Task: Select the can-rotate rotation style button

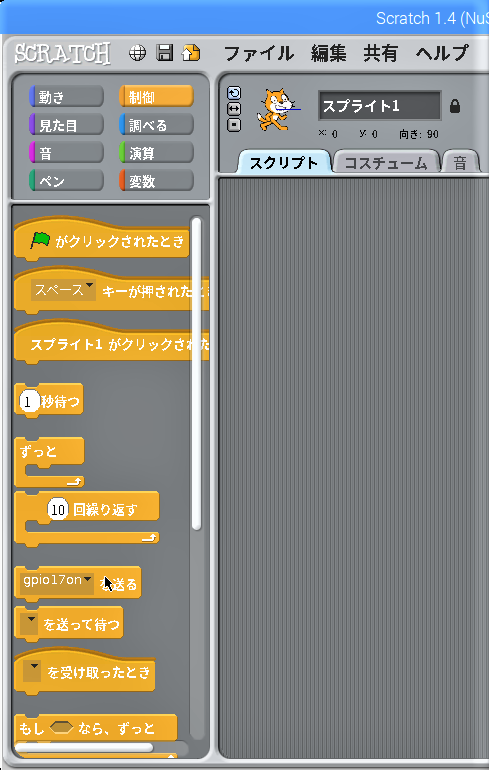Action: pyautogui.click(x=234, y=93)
